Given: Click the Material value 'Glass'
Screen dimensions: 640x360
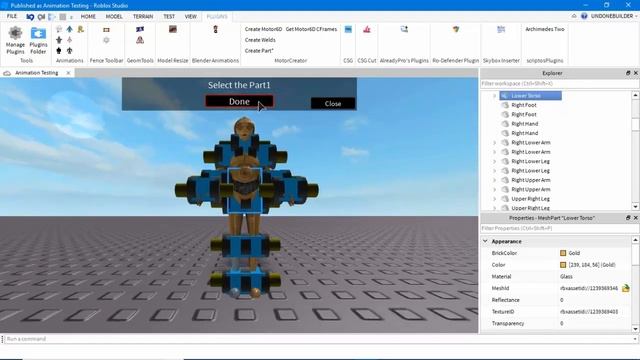Looking at the screenshot, I should [566, 276].
